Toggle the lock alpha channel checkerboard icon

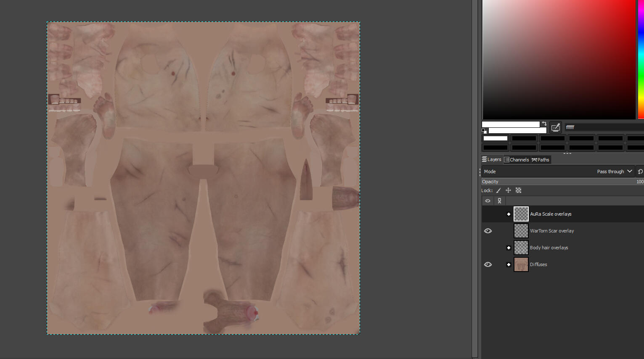[518, 190]
